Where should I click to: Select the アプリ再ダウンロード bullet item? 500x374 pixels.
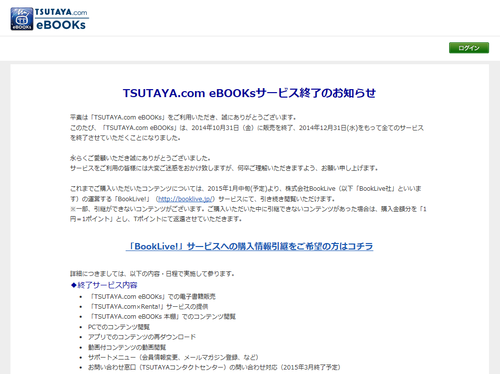(142, 337)
